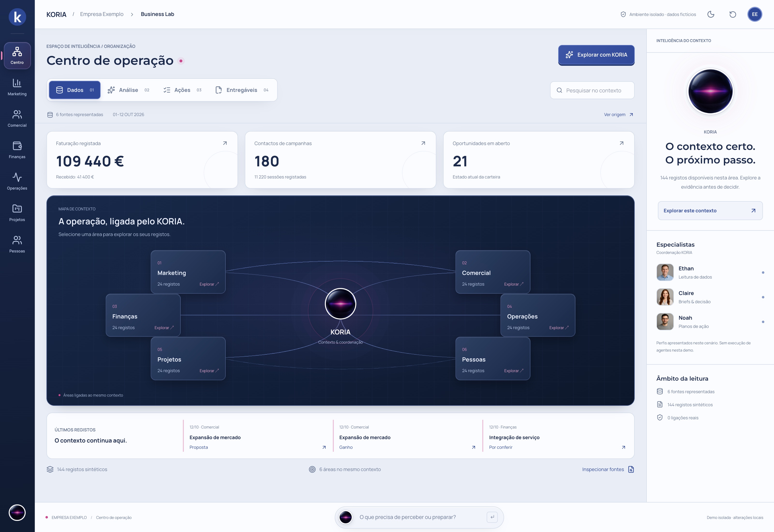Click the reset/refresh icon in the top bar
774x532 pixels.
(733, 14)
